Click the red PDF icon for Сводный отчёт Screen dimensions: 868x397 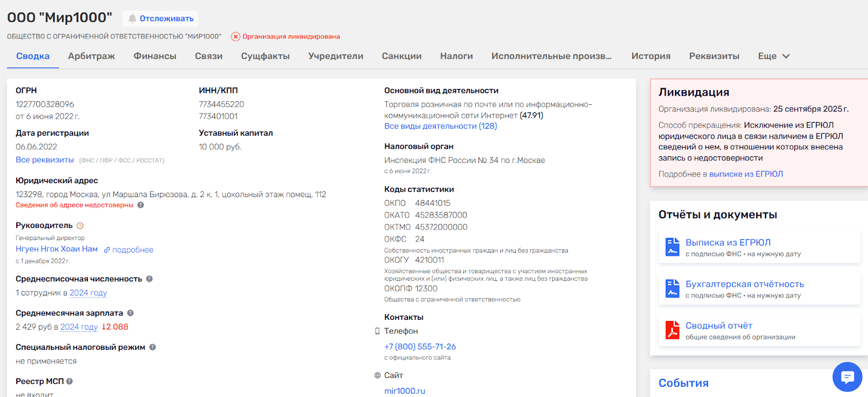coord(673,330)
